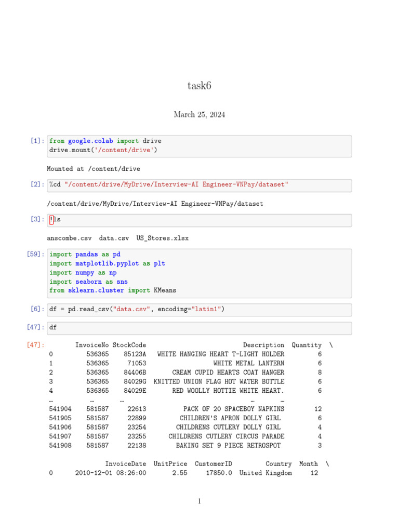
Task: Click the line 'import matplotlib.pyplot as plt'
Action: pos(107,263)
